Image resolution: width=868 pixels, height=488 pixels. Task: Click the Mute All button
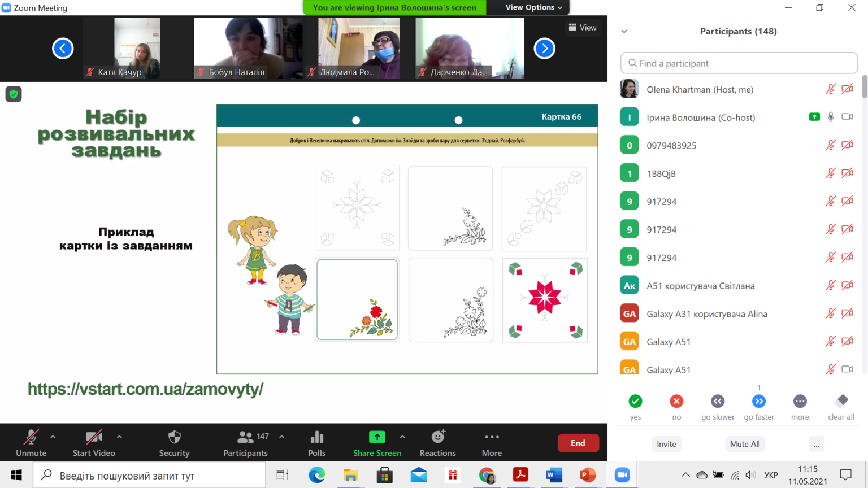coord(745,444)
